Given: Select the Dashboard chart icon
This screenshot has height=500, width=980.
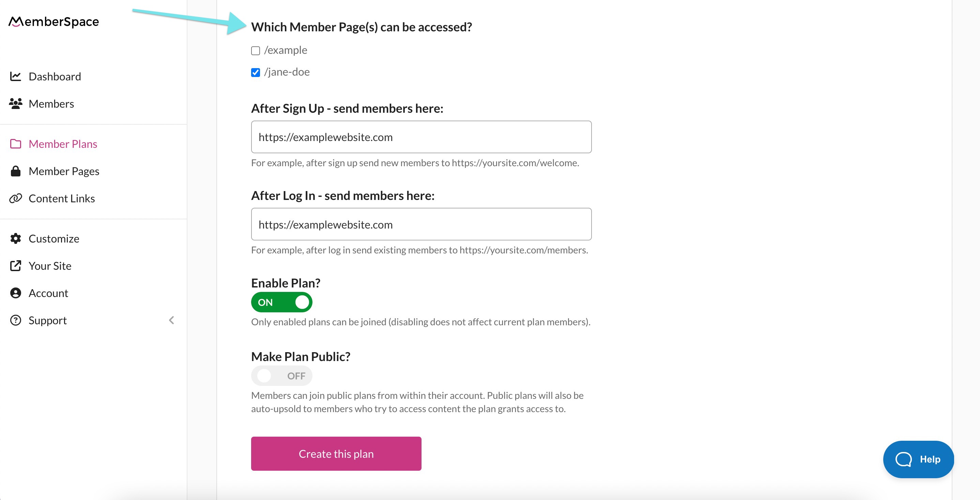Looking at the screenshot, I should pos(16,76).
